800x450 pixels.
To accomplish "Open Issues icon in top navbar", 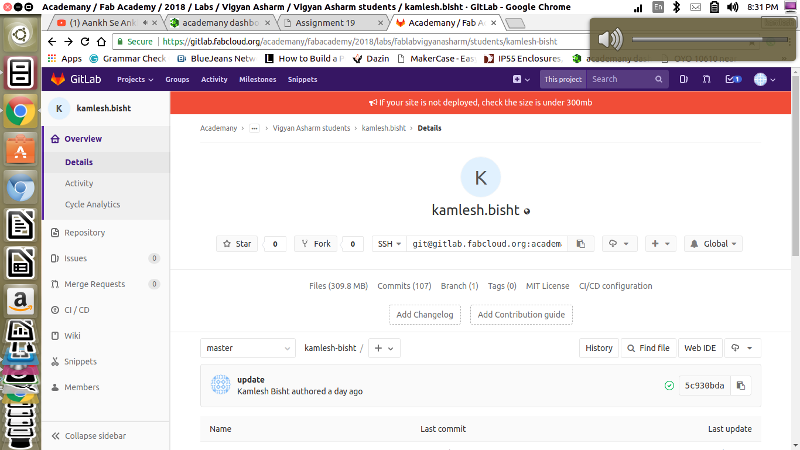I will pos(684,79).
